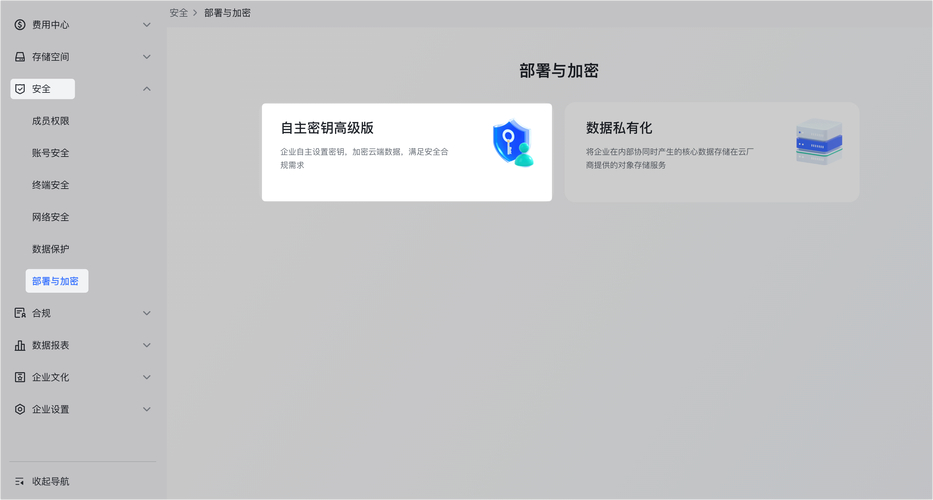Select 部署与加密 submenu item
933x500 pixels.
(x=57, y=281)
